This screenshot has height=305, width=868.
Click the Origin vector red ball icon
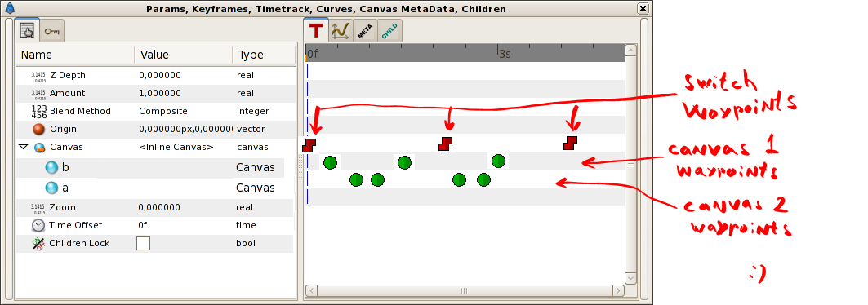click(x=38, y=130)
